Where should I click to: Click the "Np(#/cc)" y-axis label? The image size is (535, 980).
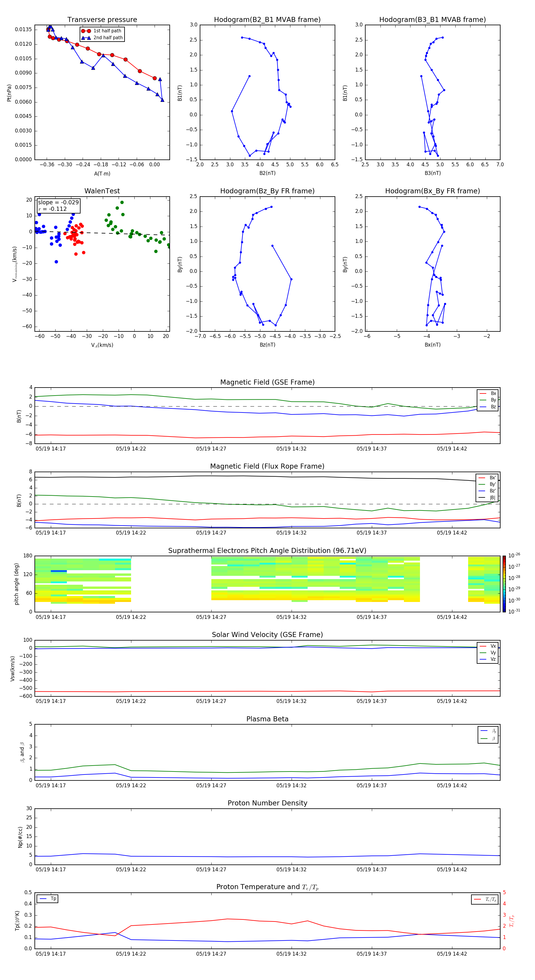[20, 837]
